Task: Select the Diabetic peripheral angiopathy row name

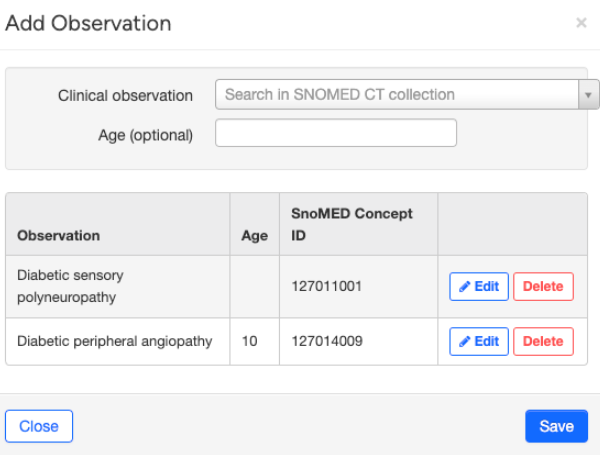Action: tap(115, 341)
